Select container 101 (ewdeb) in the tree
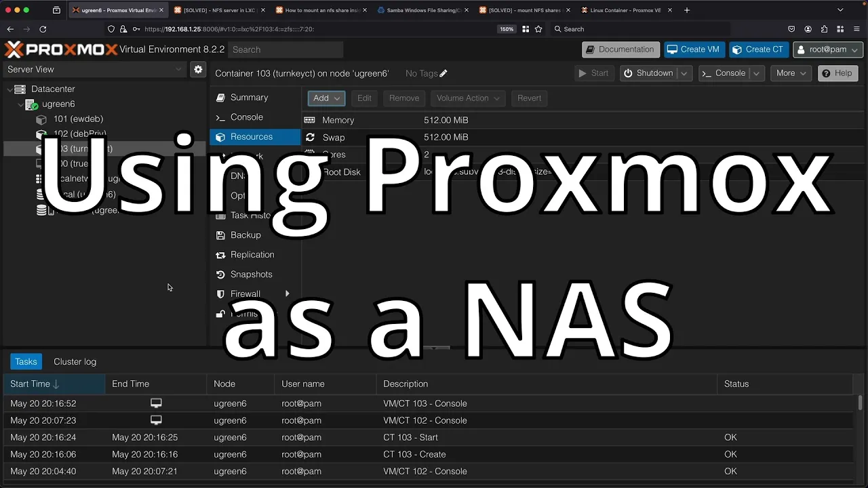This screenshot has height=488, width=868. coord(78,119)
